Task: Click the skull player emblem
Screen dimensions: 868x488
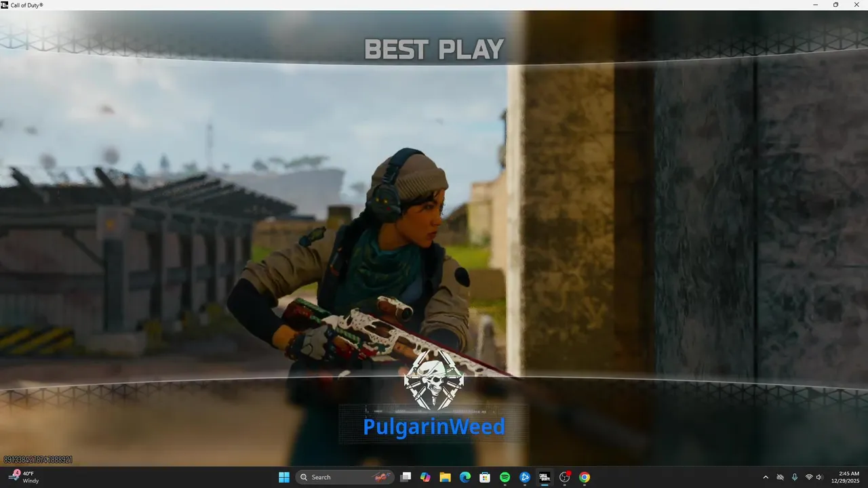Action: (434, 380)
